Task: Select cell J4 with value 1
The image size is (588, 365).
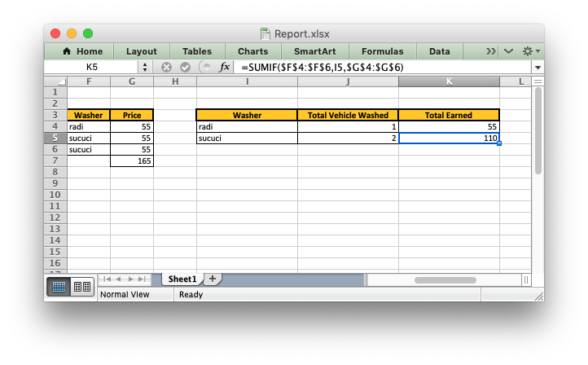Action: 348,127
